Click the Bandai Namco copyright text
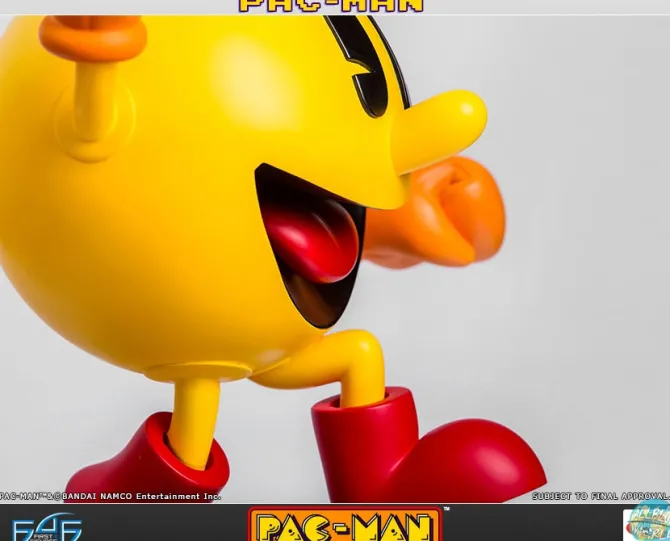The image size is (670, 541). click(110, 496)
